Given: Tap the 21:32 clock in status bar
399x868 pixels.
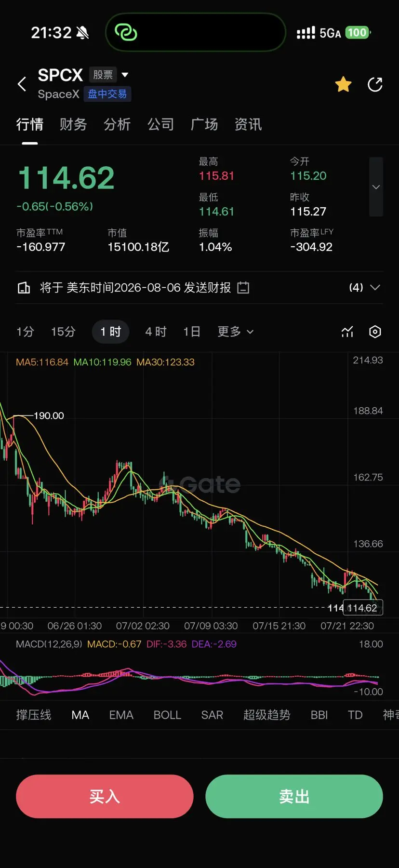Looking at the screenshot, I should [x=51, y=32].
